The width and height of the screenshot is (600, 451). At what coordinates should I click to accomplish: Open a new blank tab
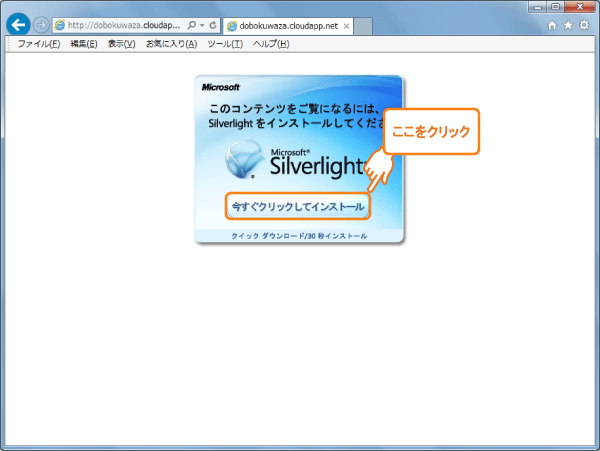(x=363, y=26)
